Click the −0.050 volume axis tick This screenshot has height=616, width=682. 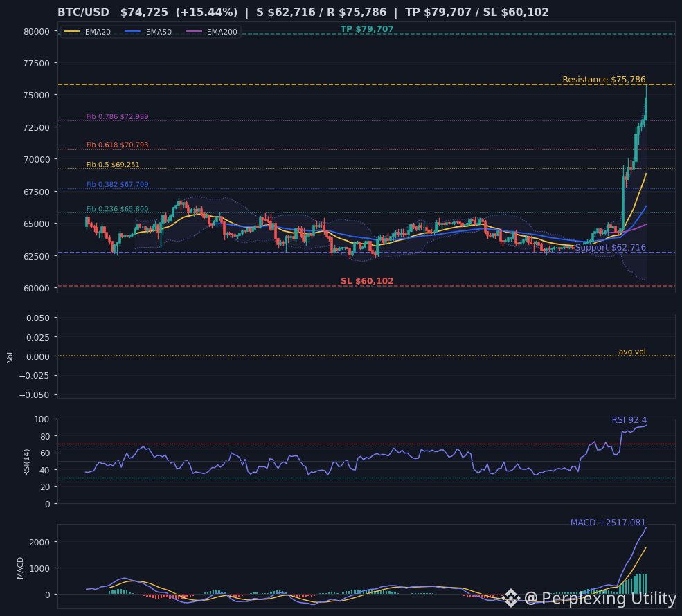35,395
